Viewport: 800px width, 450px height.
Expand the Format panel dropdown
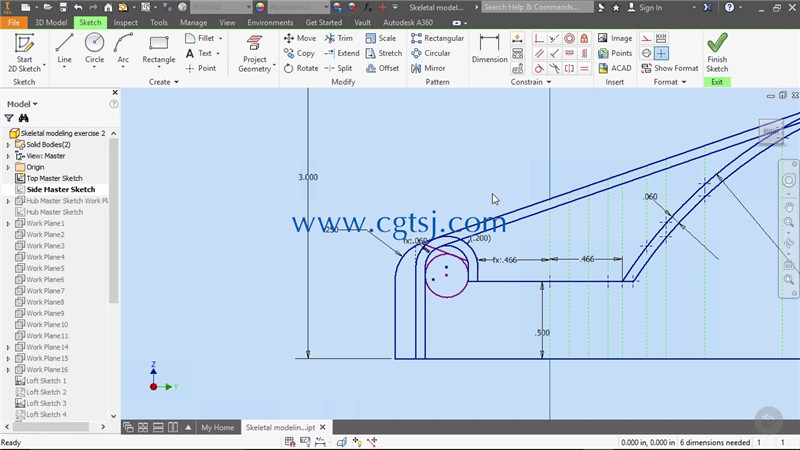point(670,82)
